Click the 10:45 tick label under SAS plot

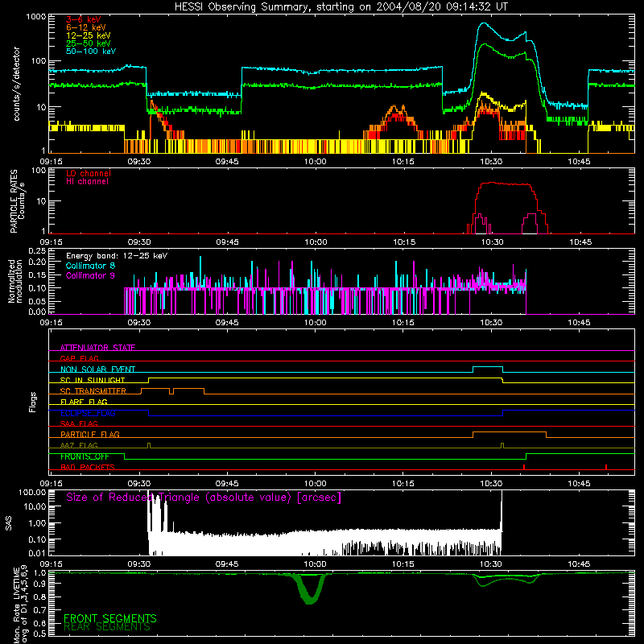pyautogui.click(x=579, y=564)
